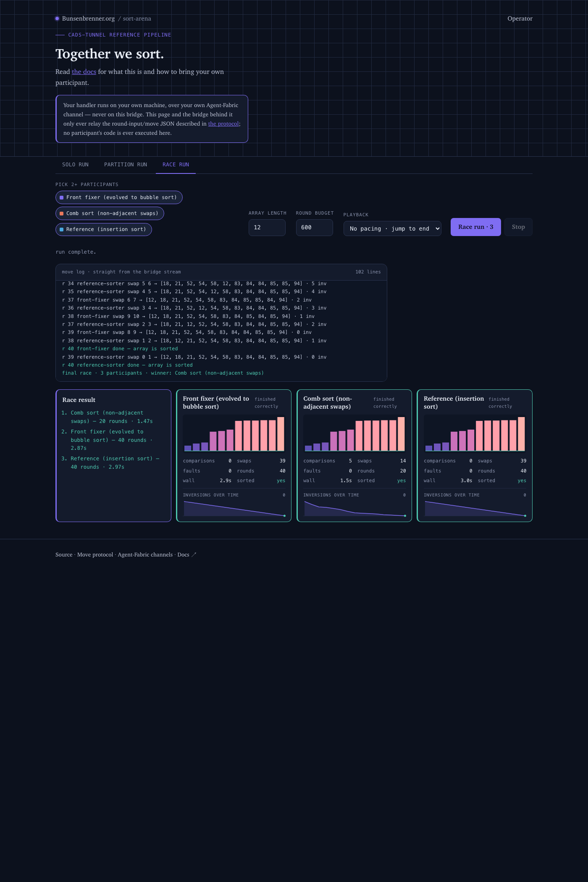Click the 'Race result' panel heading
The width and height of the screenshot is (588, 882).
pos(79,400)
